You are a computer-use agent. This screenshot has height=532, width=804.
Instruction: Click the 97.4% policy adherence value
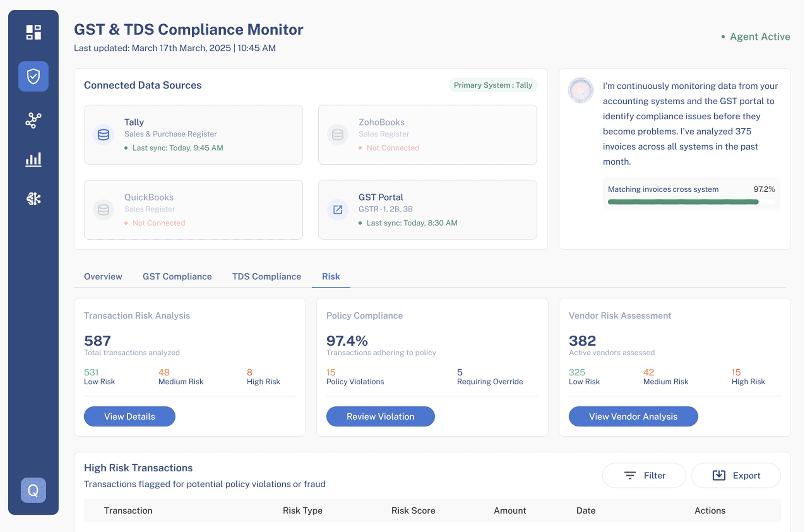coord(347,341)
